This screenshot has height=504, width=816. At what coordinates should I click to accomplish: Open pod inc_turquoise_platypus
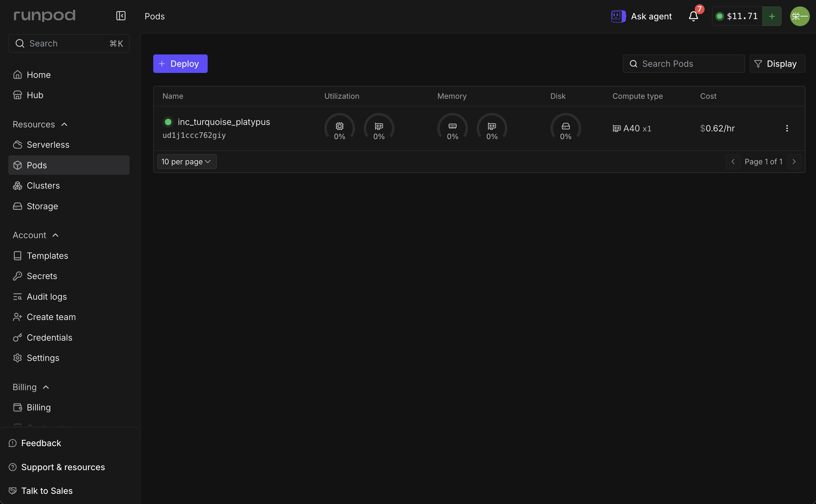point(224,122)
